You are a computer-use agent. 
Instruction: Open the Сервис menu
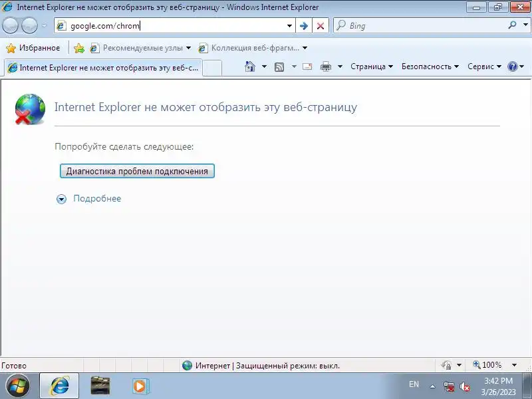[x=484, y=66]
